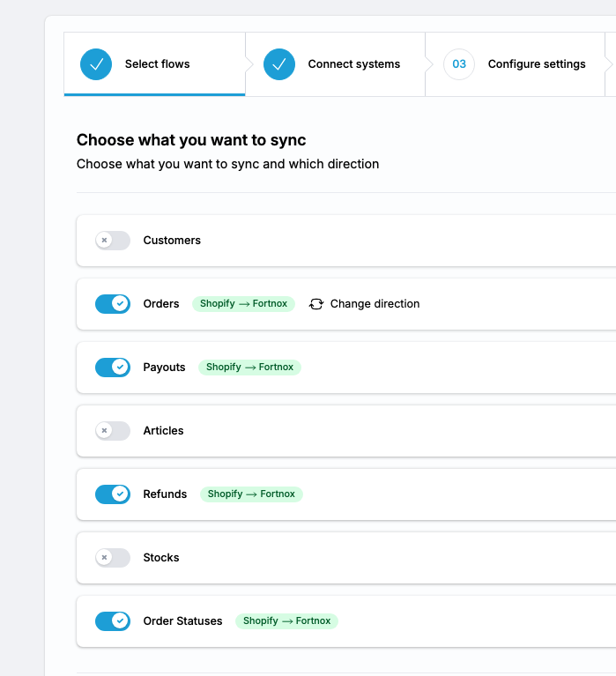
Task: Click the Stocks row label
Action: [161, 557]
